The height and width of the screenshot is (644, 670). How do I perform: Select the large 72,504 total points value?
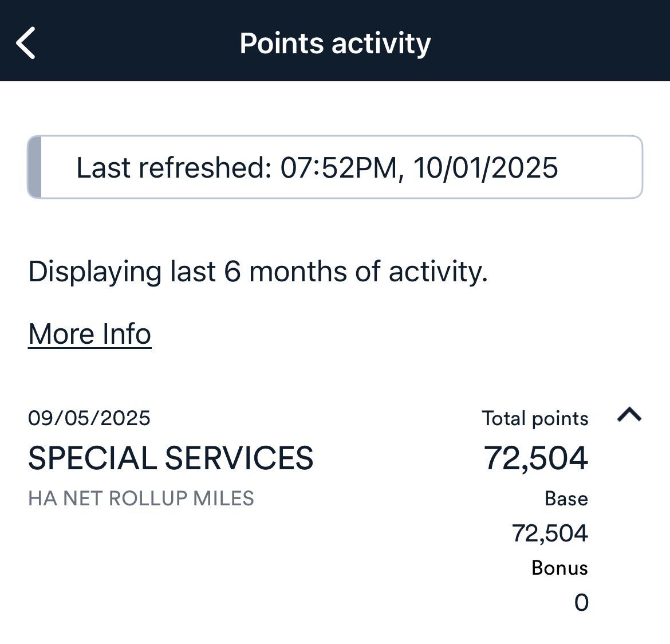coord(536,458)
